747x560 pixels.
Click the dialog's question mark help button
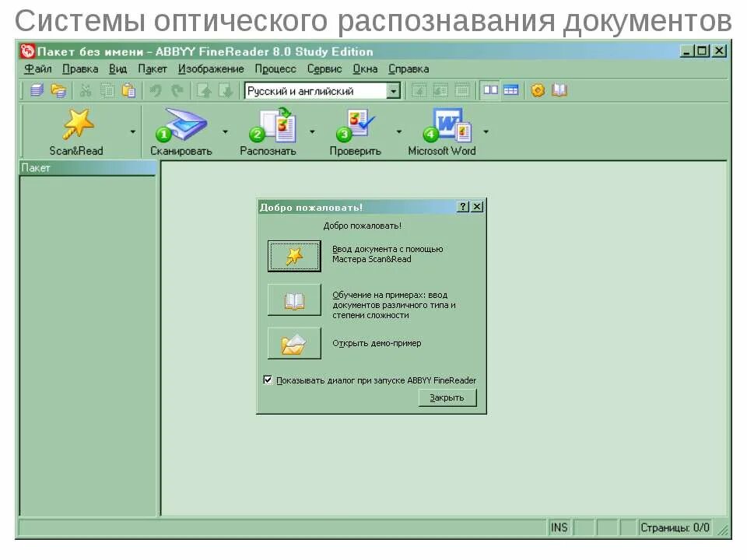point(462,207)
